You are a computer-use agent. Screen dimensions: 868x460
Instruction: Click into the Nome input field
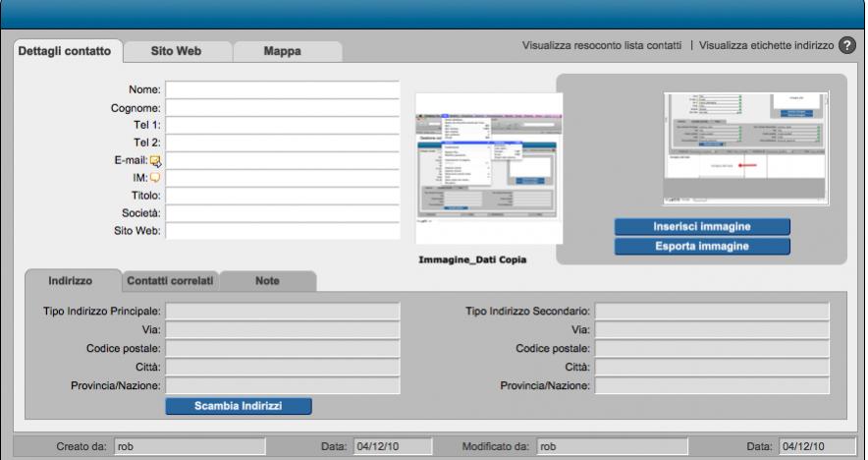(x=283, y=90)
